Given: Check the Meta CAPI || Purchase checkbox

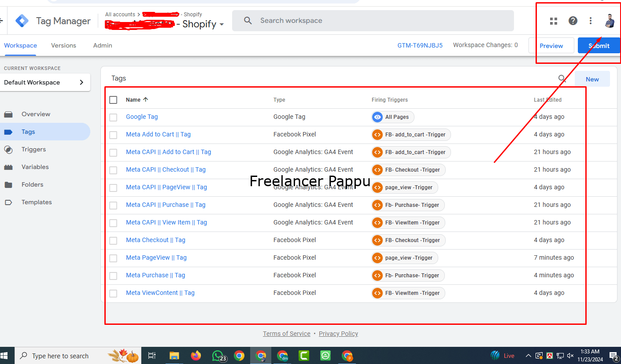Looking at the screenshot, I should [113, 206].
